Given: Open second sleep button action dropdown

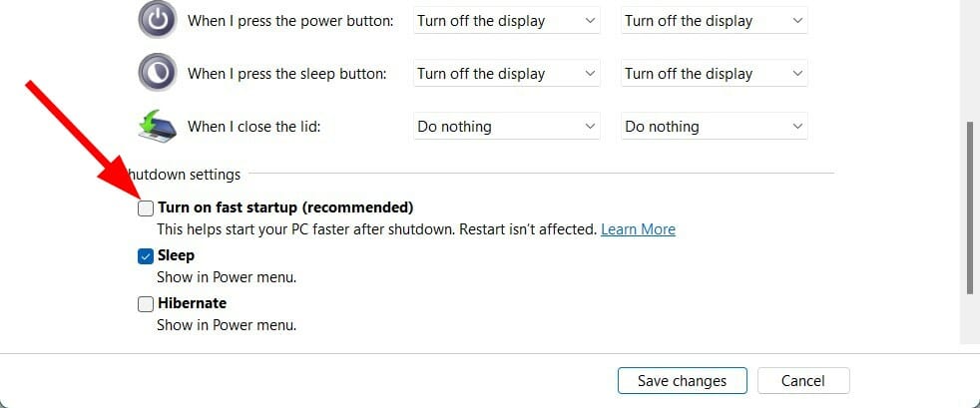Looking at the screenshot, I should pos(714,74).
